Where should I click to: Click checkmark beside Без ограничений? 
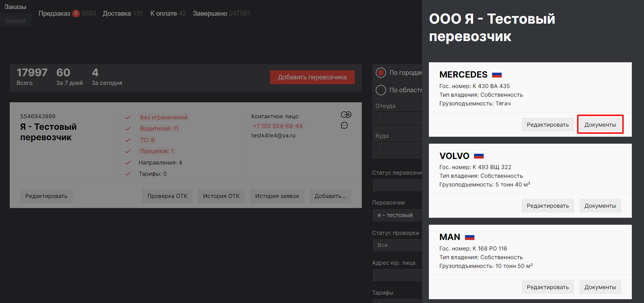(x=128, y=117)
